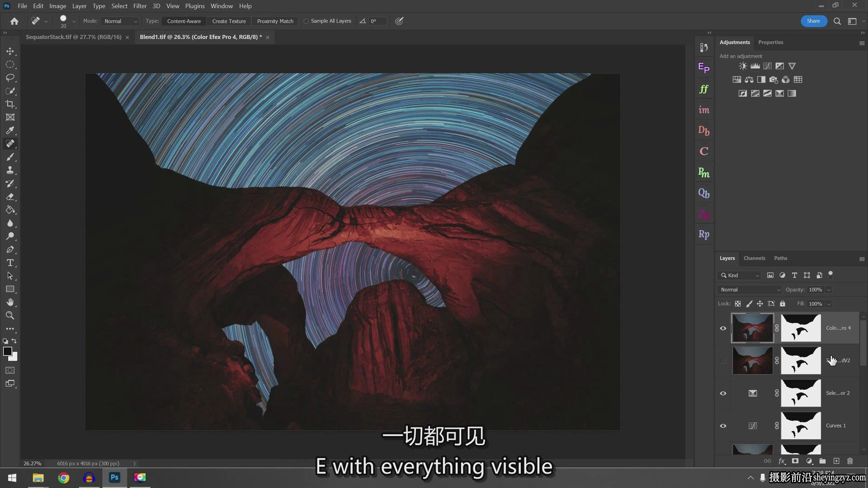868x488 pixels.
Task: Create a new layer group
Action: pyautogui.click(x=822, y=461)
